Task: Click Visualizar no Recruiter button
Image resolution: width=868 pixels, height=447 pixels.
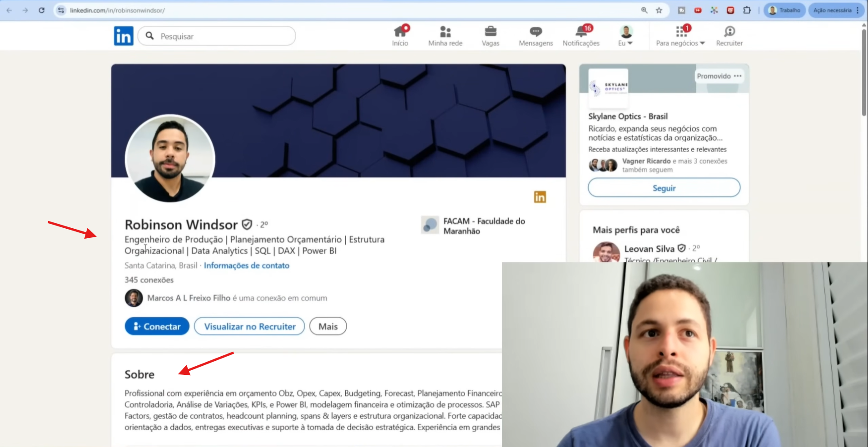Action: [x=249, y=326]
